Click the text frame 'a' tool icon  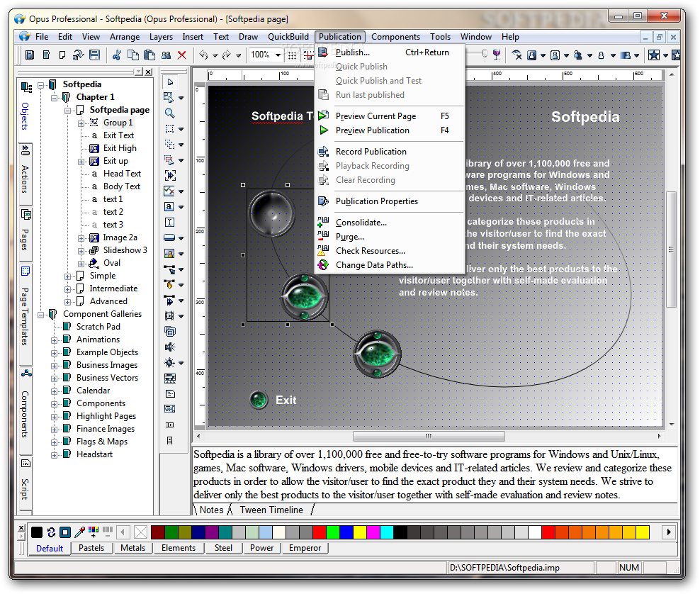(169, 206)
